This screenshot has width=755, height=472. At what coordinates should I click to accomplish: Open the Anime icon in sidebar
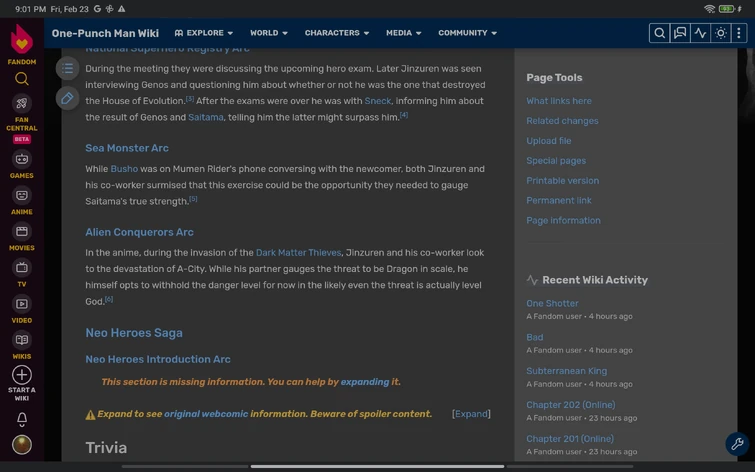point(22,195)
